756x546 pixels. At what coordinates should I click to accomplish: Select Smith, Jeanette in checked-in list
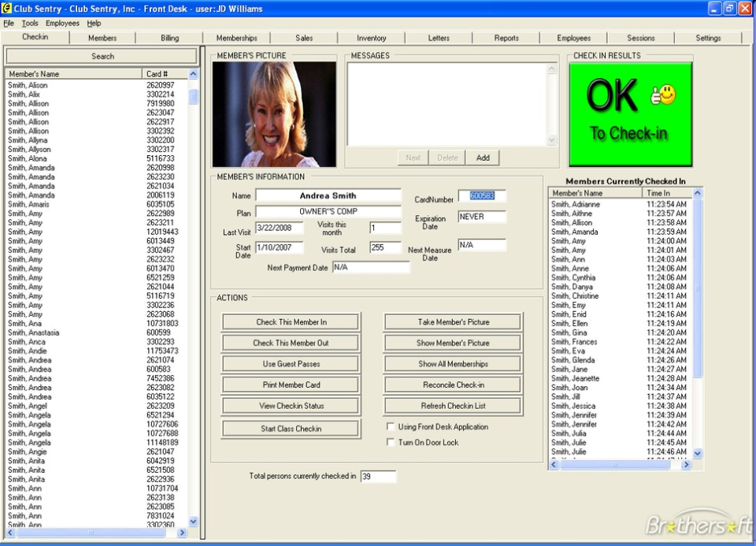click(x=621, y=378)
